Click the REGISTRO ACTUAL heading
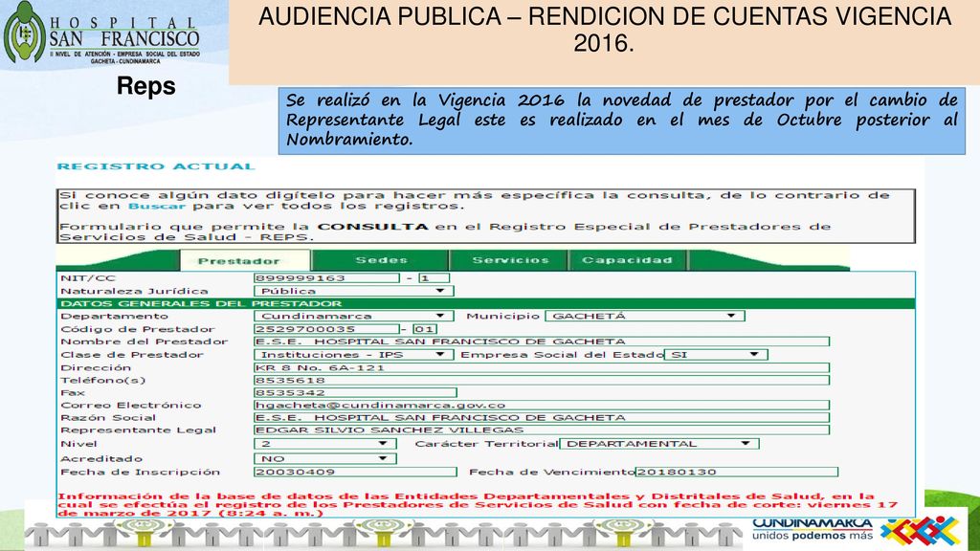Screen dimensions: 980x551 156,166
